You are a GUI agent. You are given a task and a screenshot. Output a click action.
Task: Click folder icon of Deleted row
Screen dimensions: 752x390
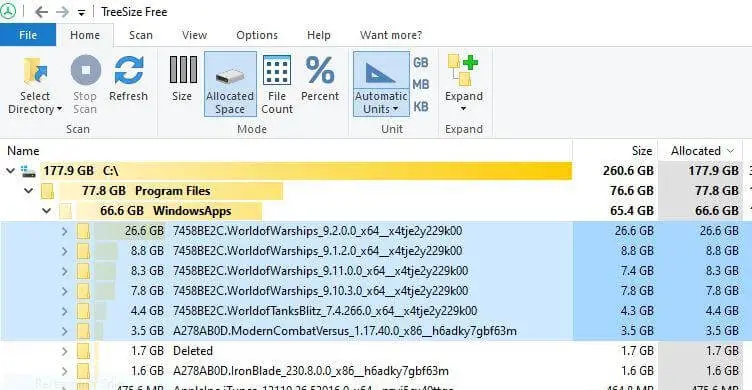[83, 351]
